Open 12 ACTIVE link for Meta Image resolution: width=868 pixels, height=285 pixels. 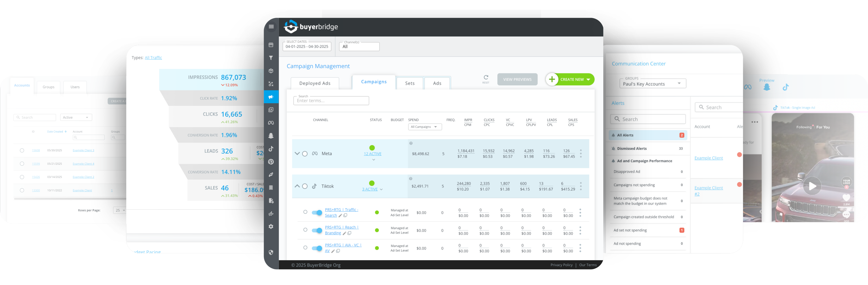click(372, 154)
